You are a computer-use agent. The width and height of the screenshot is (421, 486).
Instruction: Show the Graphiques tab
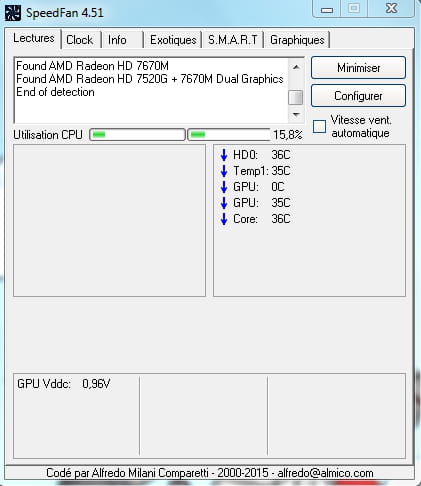click(297, 40)
